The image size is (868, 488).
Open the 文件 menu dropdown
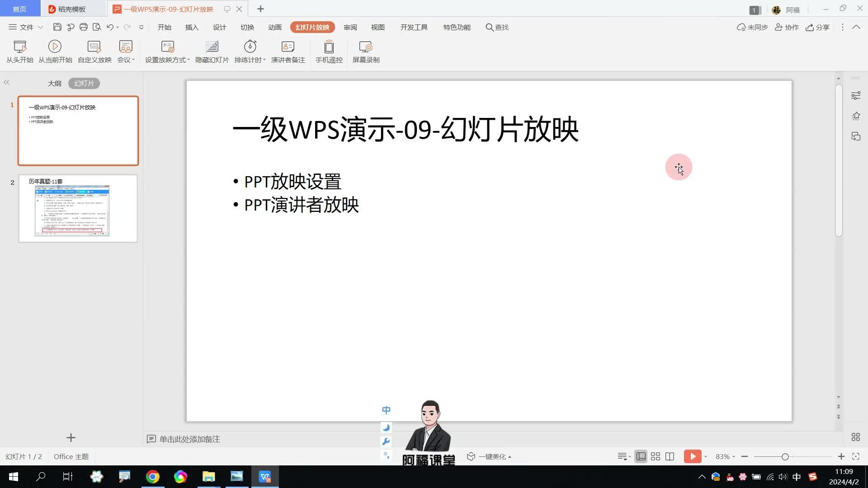pyautogui.click(x=26, y=27)
